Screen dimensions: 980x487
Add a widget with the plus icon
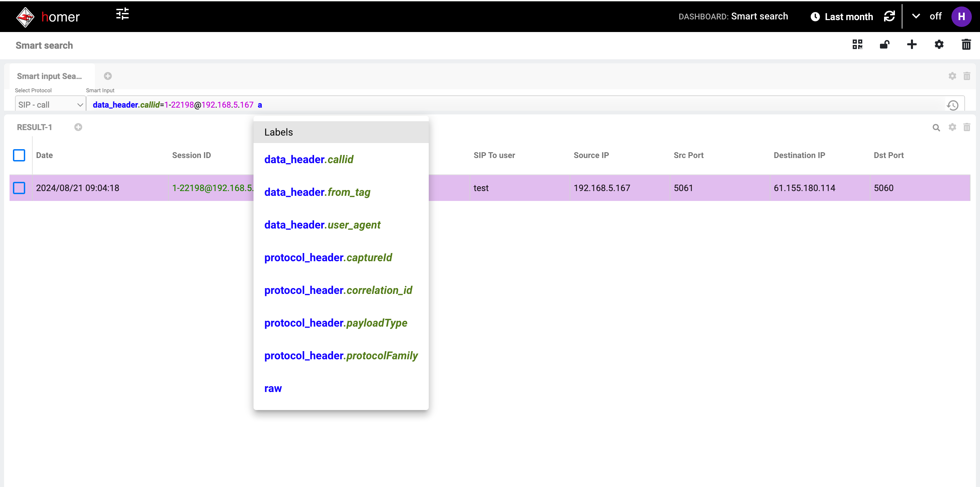[x=912, y=45]
